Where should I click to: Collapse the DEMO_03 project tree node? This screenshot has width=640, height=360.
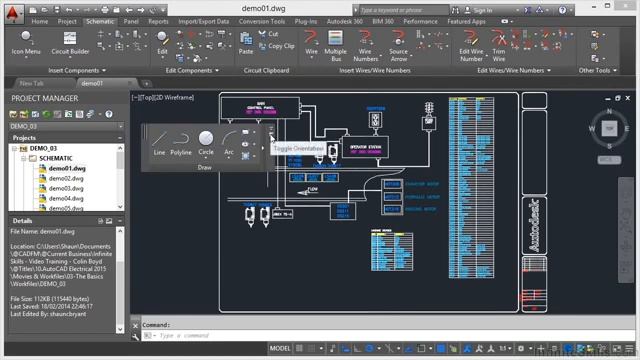pos(14,148)
